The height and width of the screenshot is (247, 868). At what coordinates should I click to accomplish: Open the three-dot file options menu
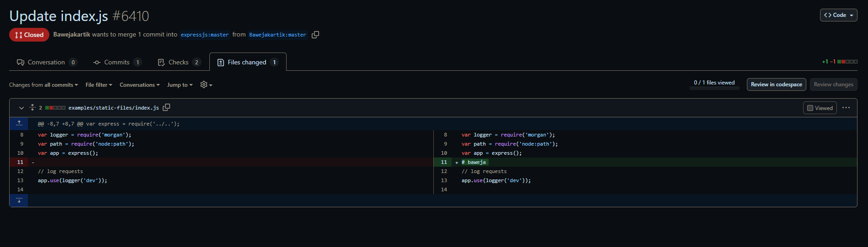click(x=846, y=108)
